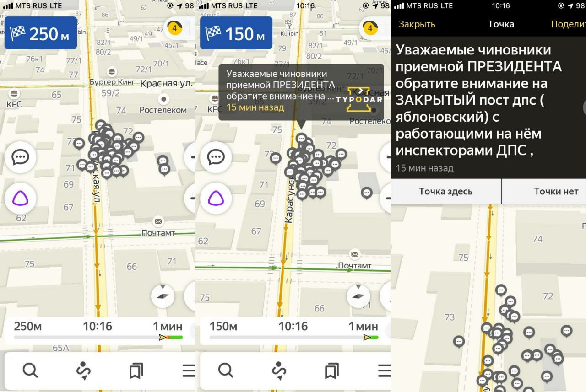
Task: Tap the remaining distance '150м' in the bottom bar
Action: pyautogui.click(x=223, y=327)
